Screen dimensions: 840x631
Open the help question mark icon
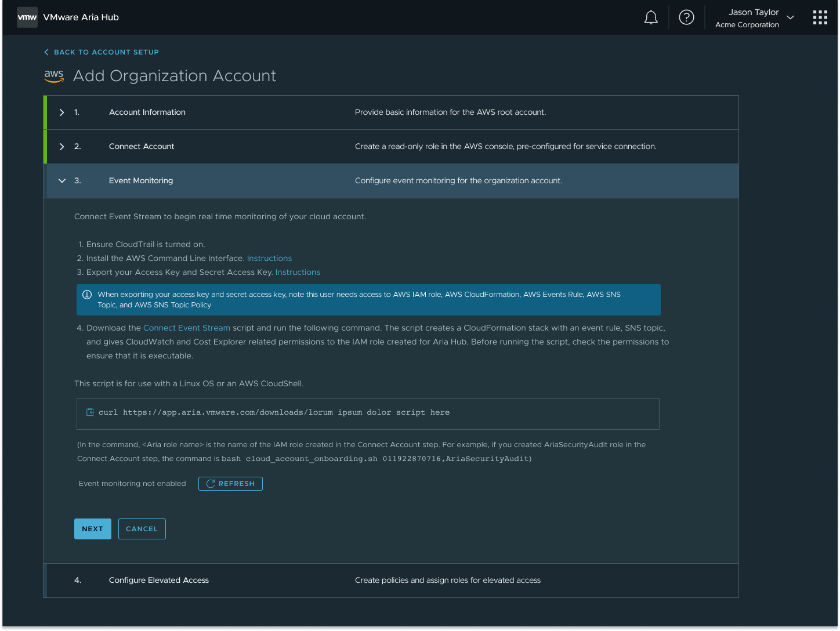click(686, 17)
